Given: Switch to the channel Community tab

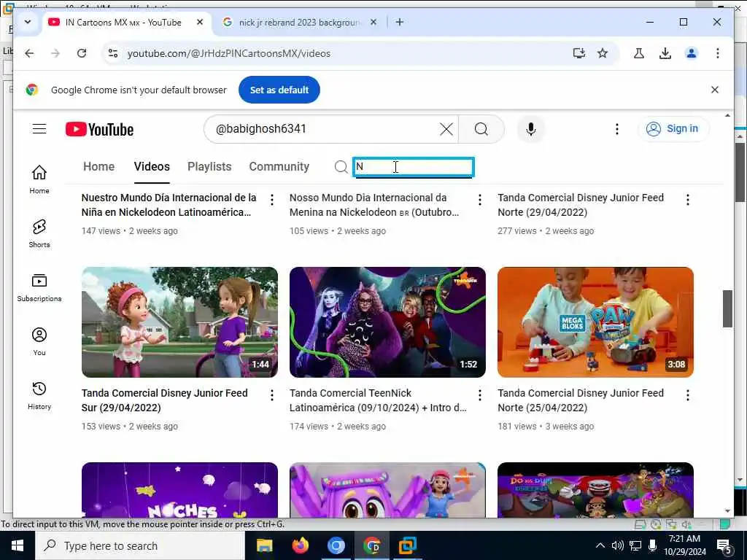Looking at the screenshot, I should pyautogui.click(x=279, y=167).
